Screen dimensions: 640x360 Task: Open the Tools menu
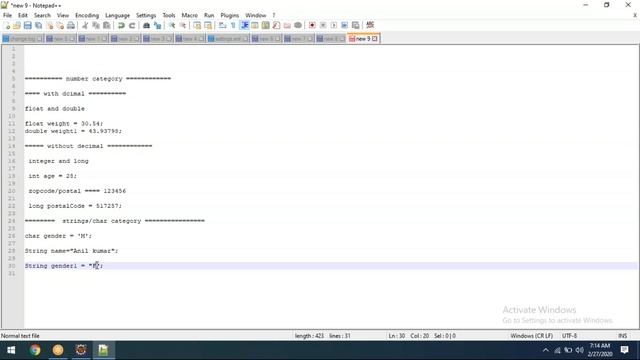(x=169, y=15)
